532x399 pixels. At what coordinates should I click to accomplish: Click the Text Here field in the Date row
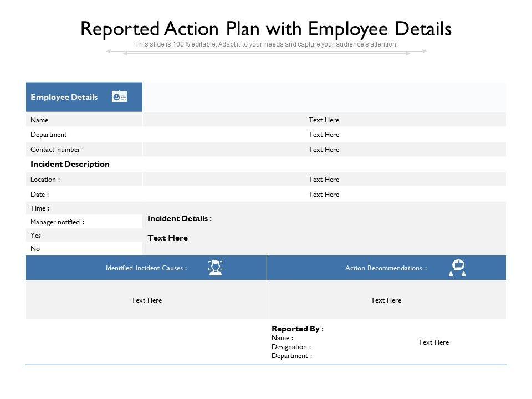(x=324, y=195)
